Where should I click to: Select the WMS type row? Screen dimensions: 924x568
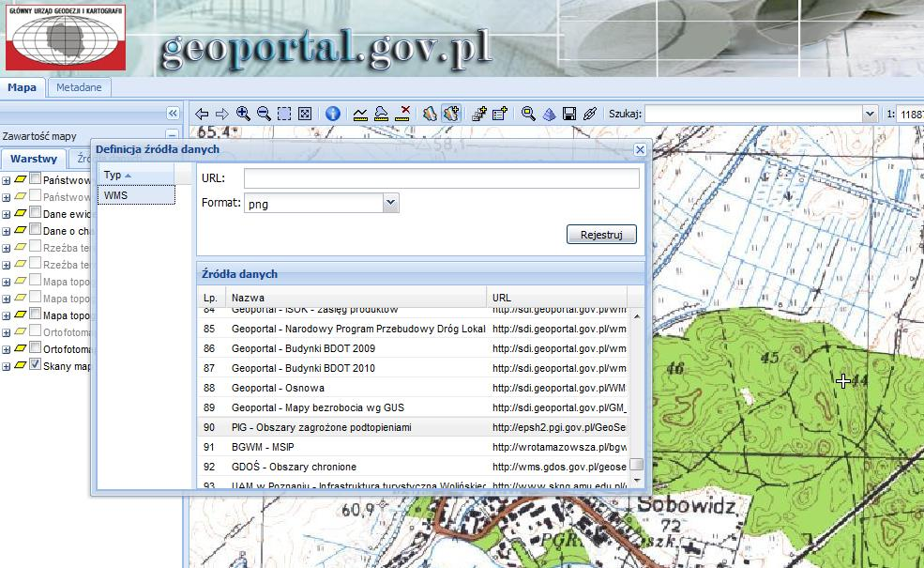pos(136,194)
